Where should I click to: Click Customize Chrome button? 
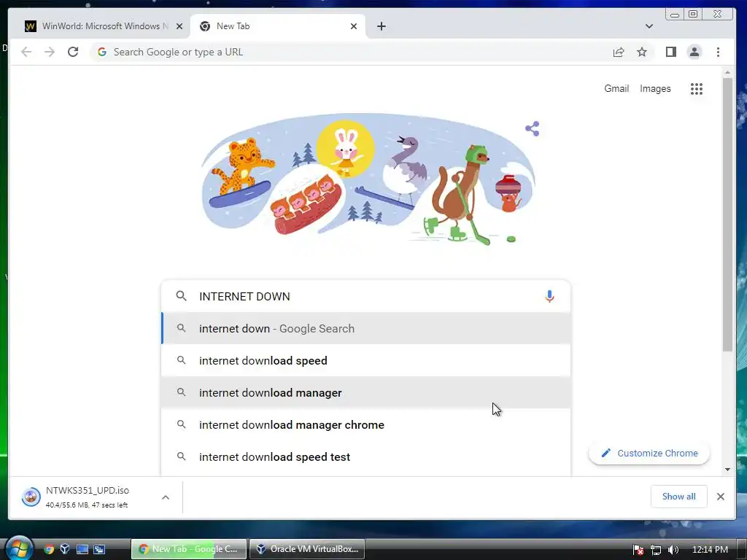[x=649, y=453]
